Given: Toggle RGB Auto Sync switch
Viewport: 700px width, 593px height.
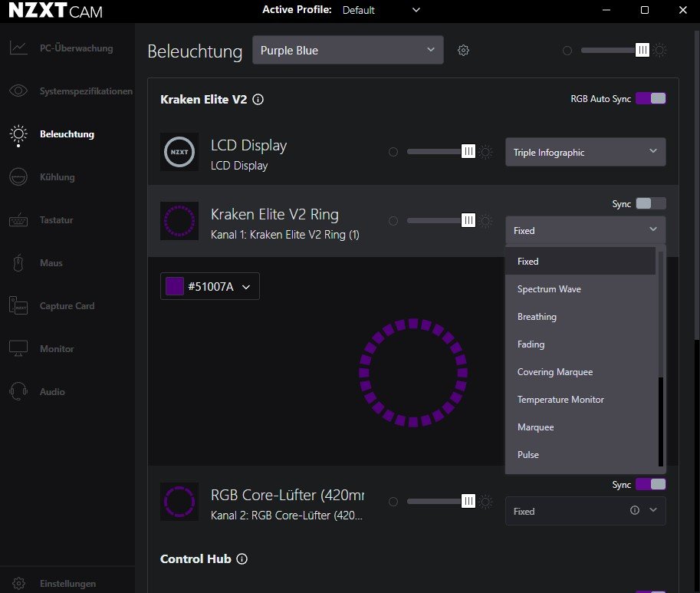Looking at the screenshot, I should pyautogui.click(x=650, y=98).
